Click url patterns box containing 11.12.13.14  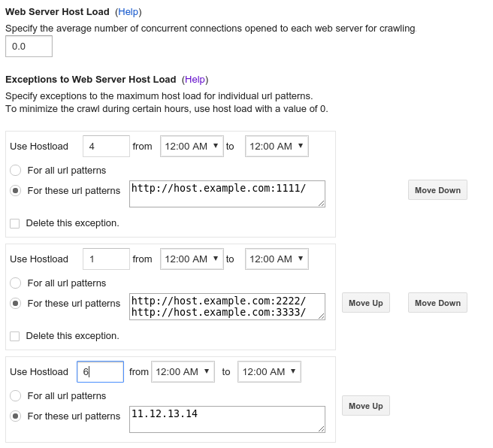(x=227, y=419)
